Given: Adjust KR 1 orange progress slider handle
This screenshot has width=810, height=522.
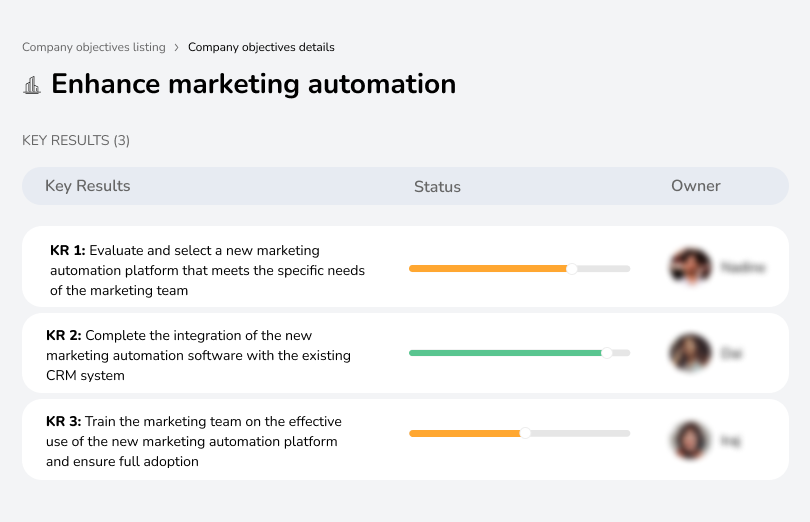Looking at the screenshot, I should pos(571,269).
